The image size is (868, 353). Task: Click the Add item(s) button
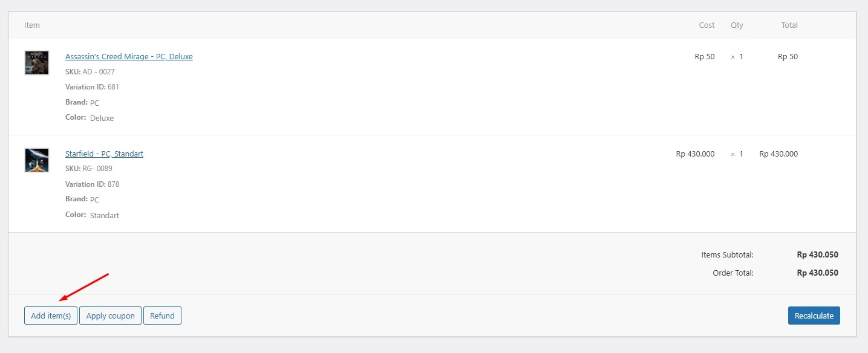(51, 316)
